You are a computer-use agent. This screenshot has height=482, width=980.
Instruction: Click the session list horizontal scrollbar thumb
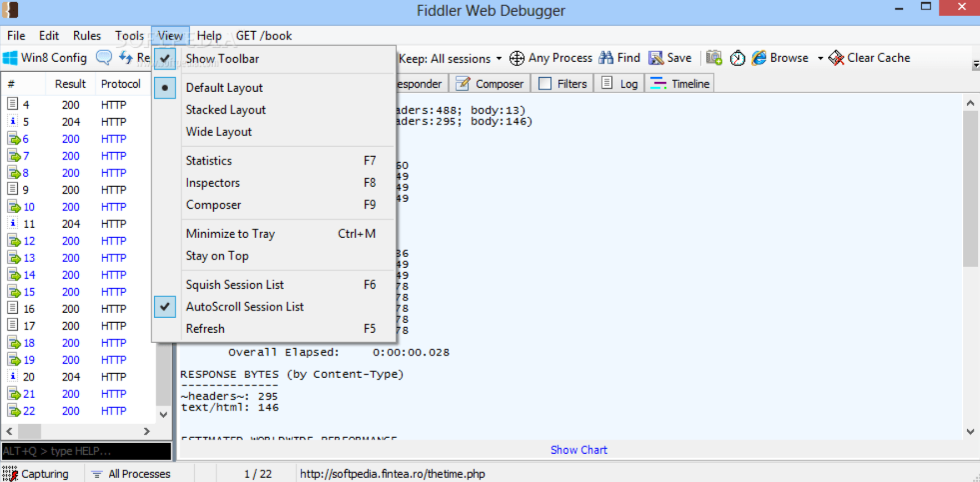coord(29,431)
